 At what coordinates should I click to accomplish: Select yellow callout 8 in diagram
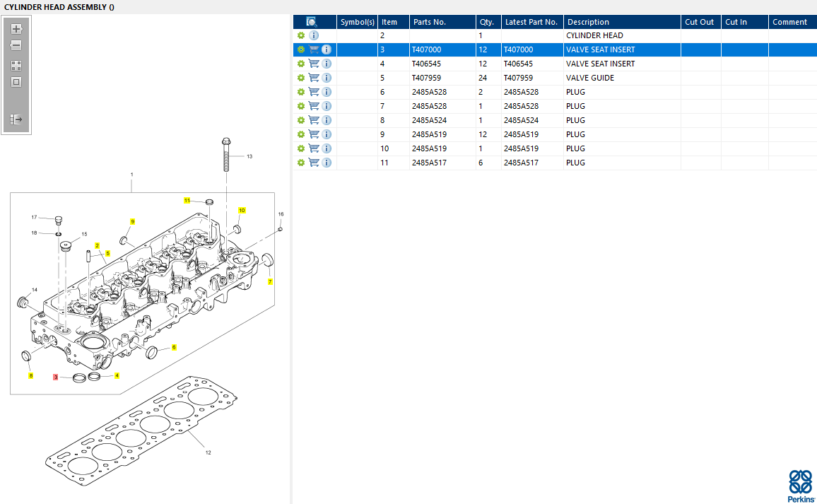30,375
